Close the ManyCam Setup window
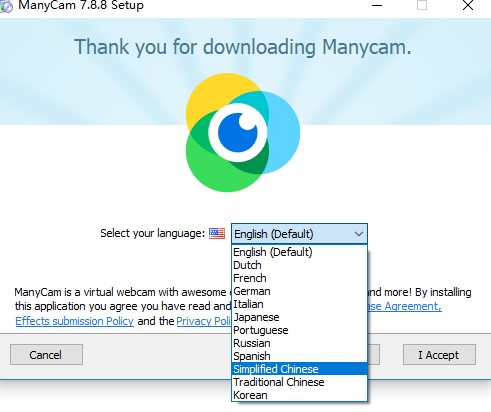Image resolution: width=491 pixels, height=412 pixels. pos(468,5)
